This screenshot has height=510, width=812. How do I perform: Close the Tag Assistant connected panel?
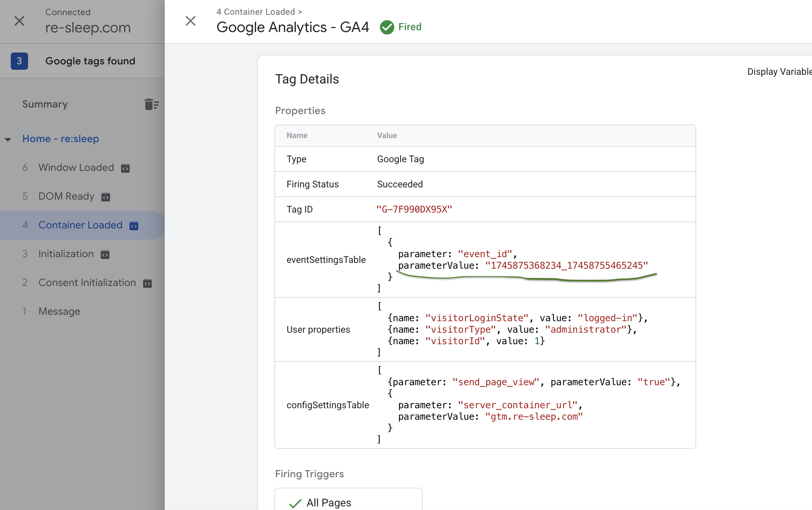pos(19,21)
